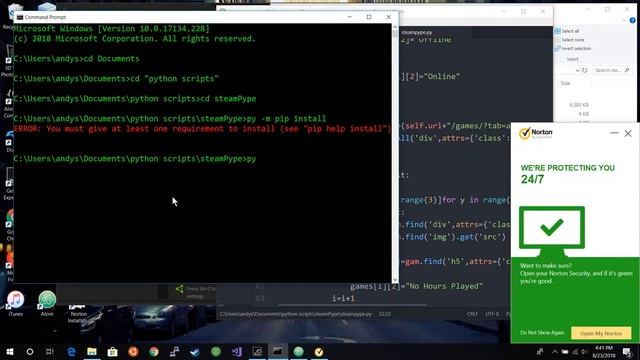640x360 pixels.
Task: Click the Atom horizontal scrollbar under code
Action: click(x=353, y=304)
